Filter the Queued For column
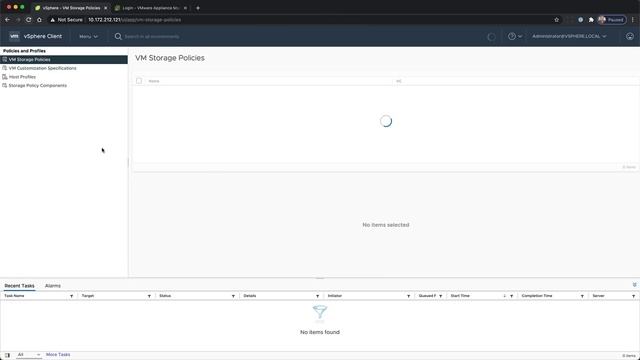Image resolution: width=640 pixels, height=360 pixels. [x=440, y=296]
